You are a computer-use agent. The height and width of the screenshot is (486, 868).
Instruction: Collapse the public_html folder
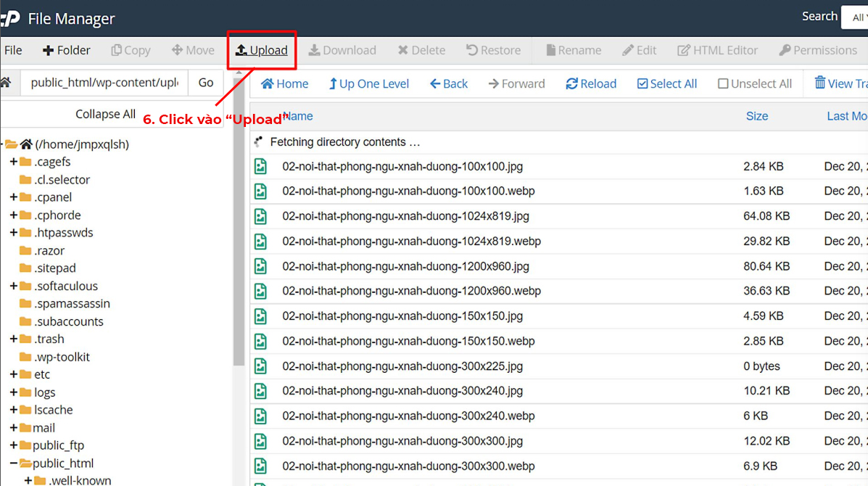click(x=14, y=463)
